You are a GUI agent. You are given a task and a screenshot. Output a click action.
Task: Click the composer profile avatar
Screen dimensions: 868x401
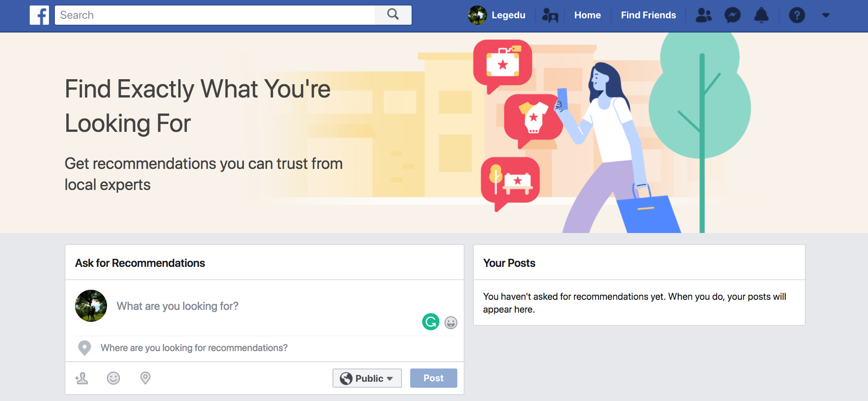(91, 306)
